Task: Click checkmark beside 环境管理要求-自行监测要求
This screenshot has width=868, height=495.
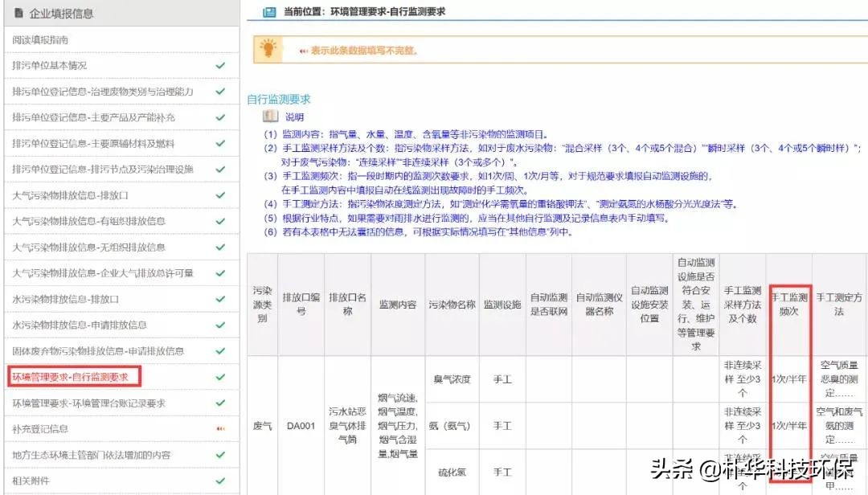Action: [220, 377]
